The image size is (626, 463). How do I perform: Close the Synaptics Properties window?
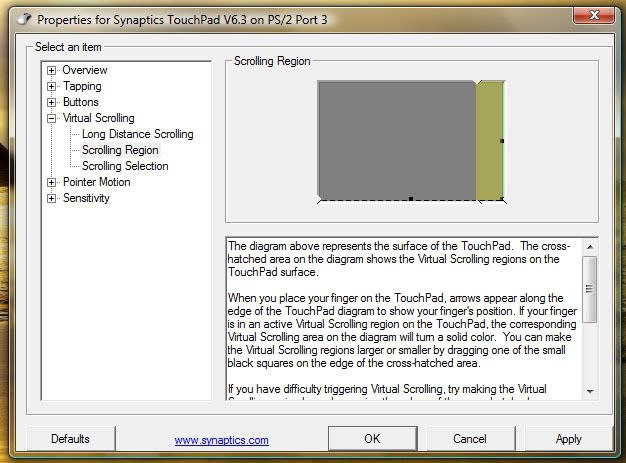tap(594, 15)
